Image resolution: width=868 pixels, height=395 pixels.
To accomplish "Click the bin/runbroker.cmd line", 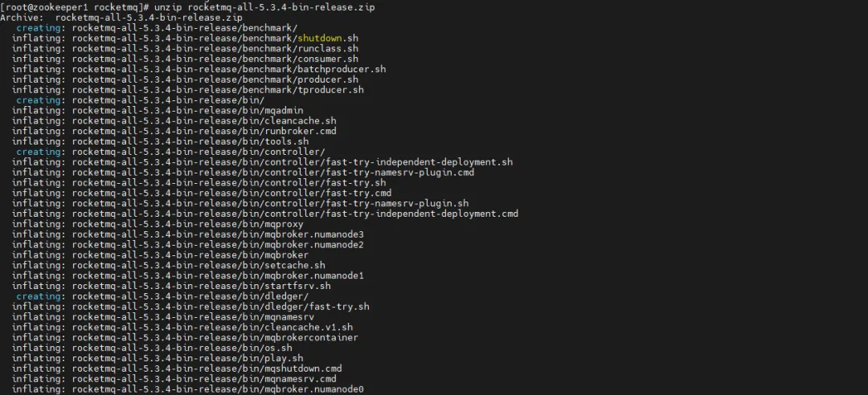I will 174,131.
